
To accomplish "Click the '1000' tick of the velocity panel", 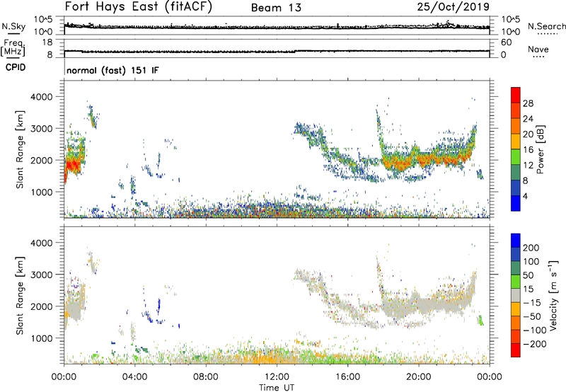I will coord(41,338).
